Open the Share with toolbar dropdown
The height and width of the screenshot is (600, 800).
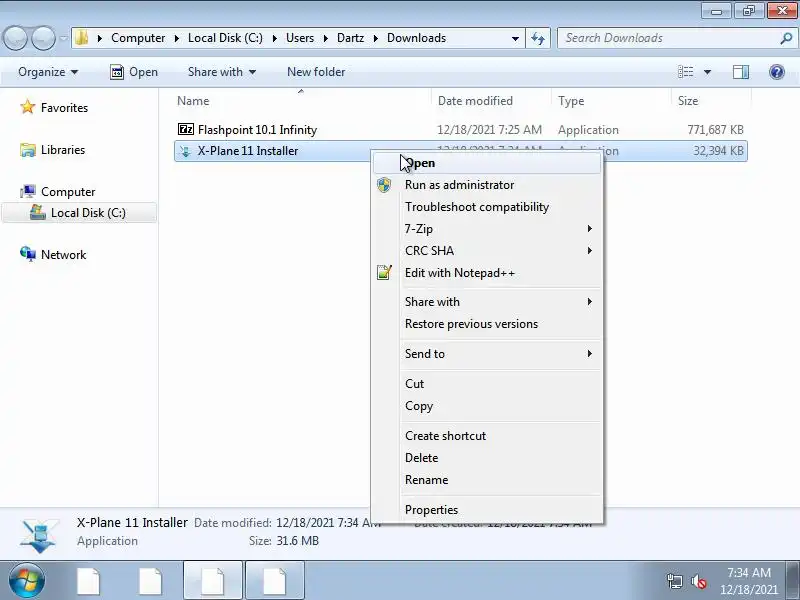click(x=221, y=72)
